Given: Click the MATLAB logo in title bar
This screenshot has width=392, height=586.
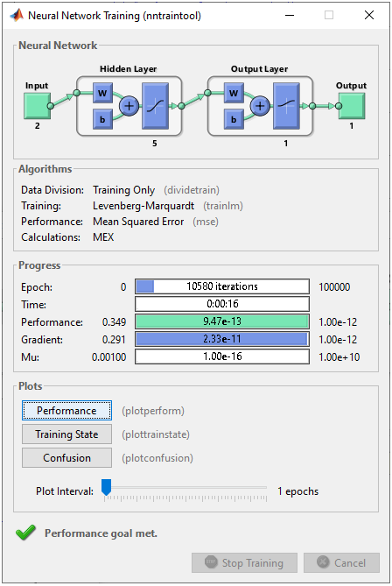Looking at the screenshot, I should click(17, 15).
